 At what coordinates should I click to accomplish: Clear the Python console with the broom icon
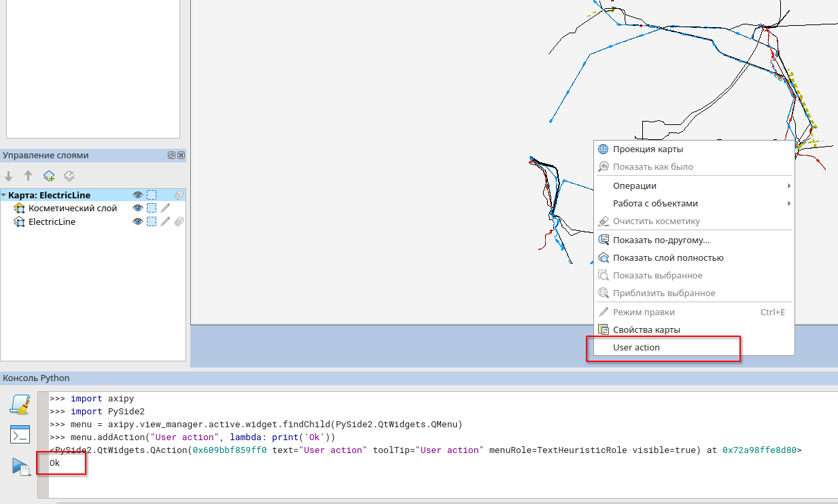(20, 402)
